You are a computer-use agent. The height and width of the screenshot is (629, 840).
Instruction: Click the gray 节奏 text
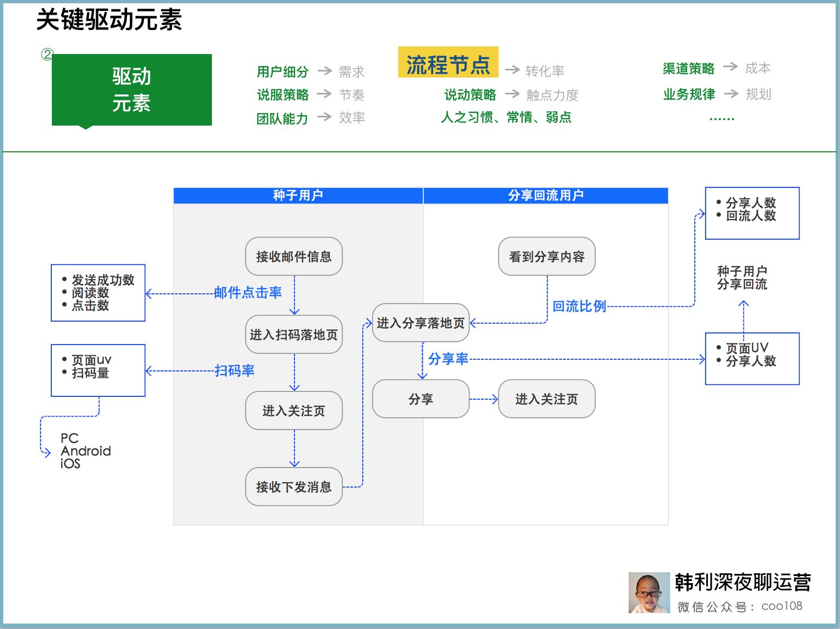[351, 95]
